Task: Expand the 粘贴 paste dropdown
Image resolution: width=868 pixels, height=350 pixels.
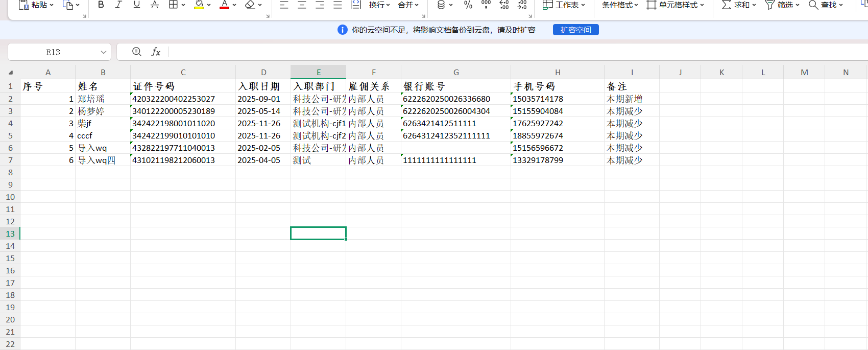Action: coord(52,5)
